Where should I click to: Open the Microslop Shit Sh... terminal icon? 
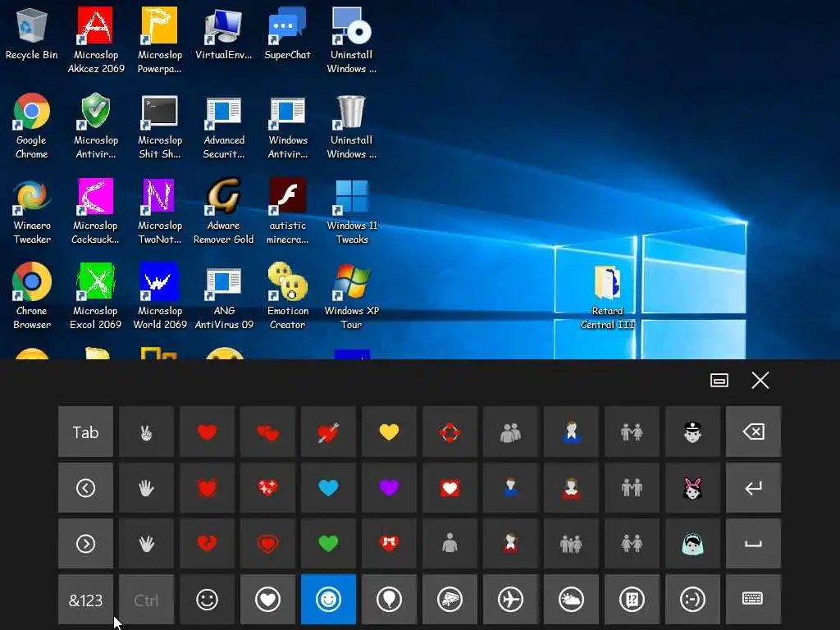[160, 126]
